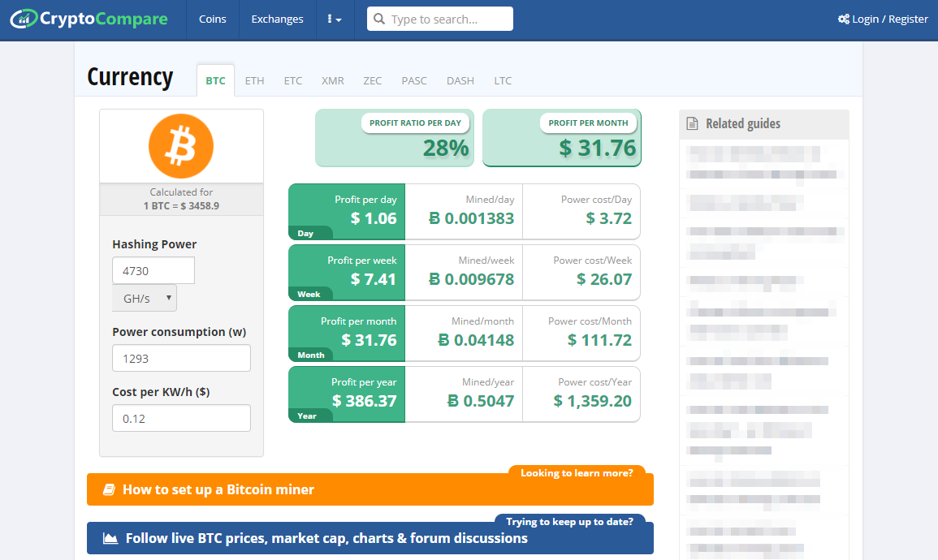
Task: Open the GH/s unit dropdown
Action: click(x=145, y=298)
